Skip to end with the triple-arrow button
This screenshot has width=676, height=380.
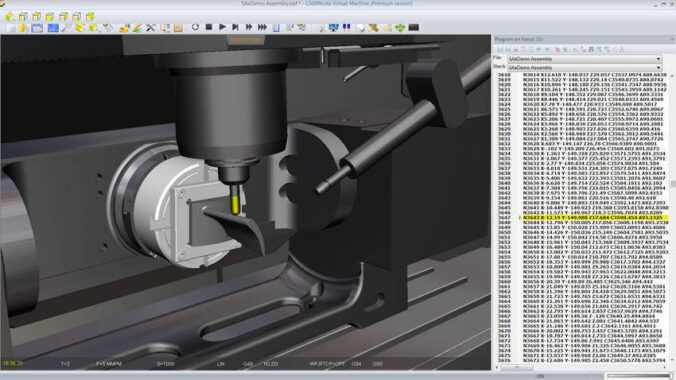(x=262, y=27)
